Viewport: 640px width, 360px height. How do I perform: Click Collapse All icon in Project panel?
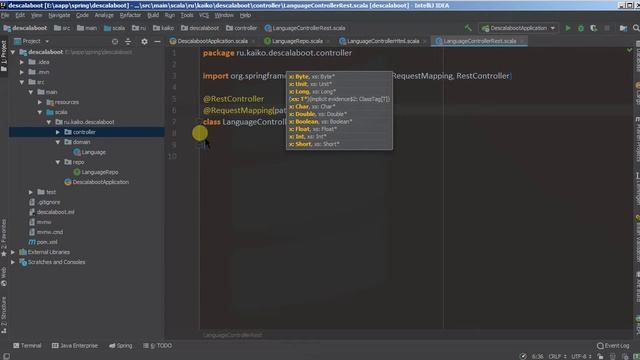point(128,41)
